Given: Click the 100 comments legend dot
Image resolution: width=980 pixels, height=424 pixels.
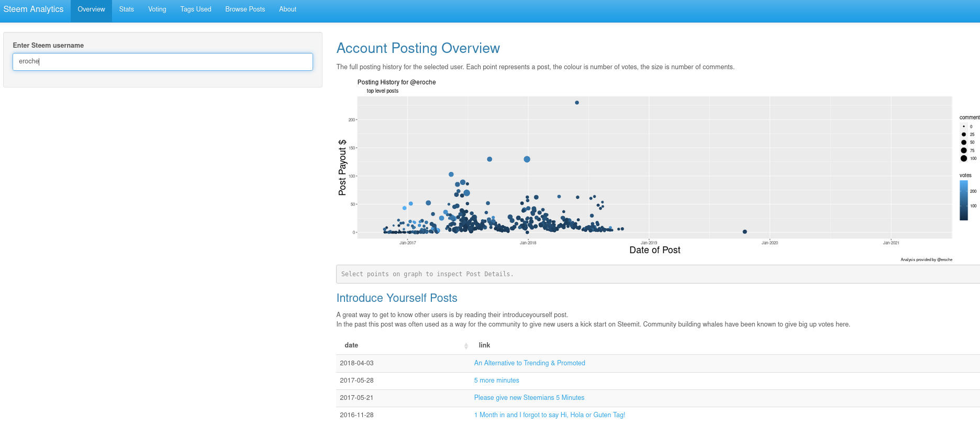Looking at the screenshot, I should point(964,158).
